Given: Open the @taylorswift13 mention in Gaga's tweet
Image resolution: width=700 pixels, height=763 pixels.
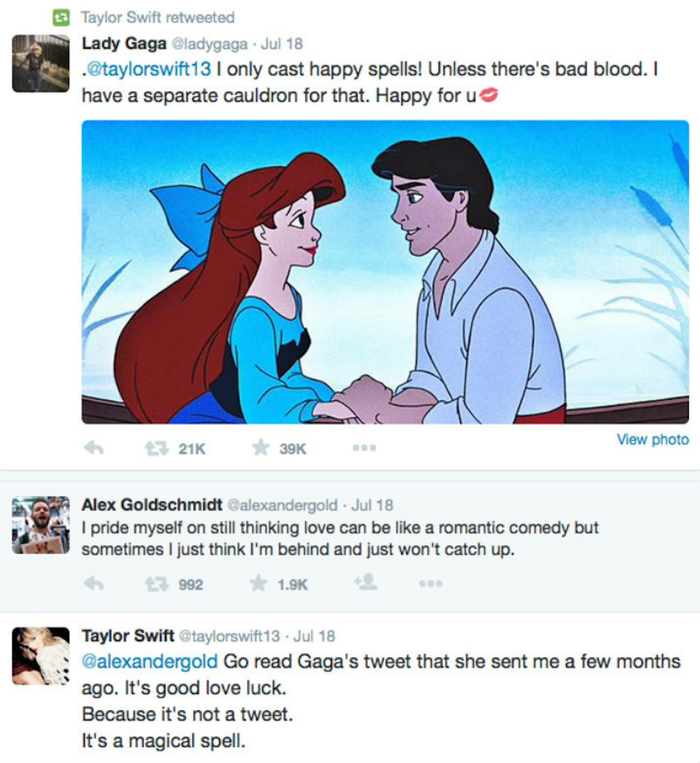Looking at the screenshot, I should (x=148, y=70).
